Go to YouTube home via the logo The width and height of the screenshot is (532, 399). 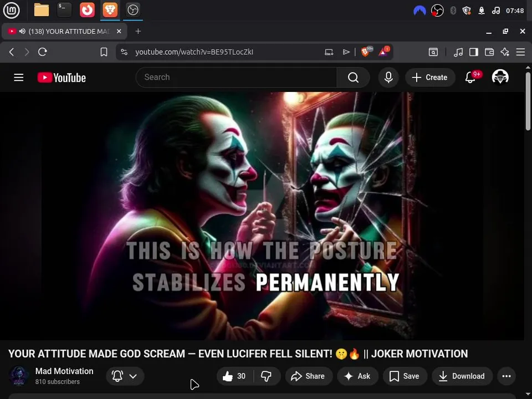coord(62,78)
